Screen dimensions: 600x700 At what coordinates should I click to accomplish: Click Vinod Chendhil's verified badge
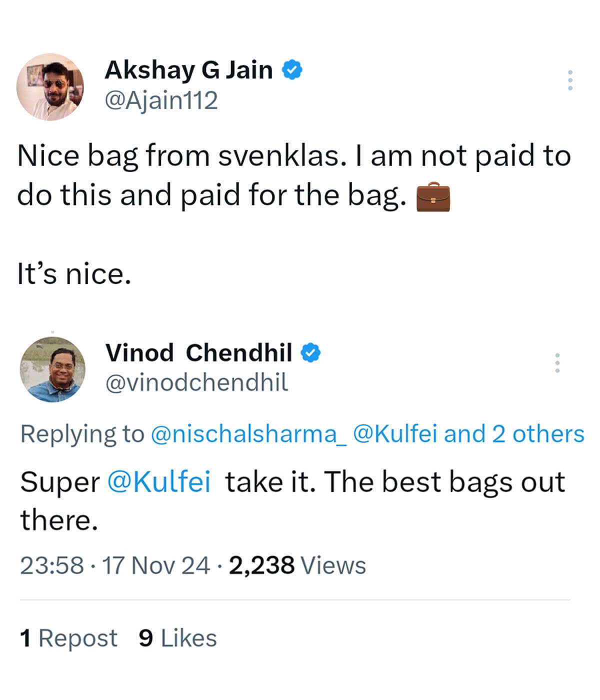pos(310,353)
